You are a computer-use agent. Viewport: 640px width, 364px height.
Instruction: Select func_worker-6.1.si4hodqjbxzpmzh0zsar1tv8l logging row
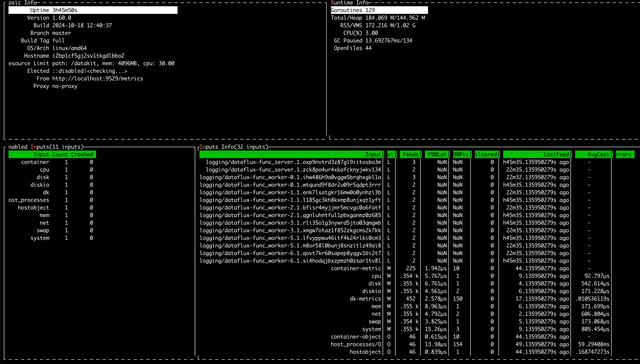pos(290,261)
